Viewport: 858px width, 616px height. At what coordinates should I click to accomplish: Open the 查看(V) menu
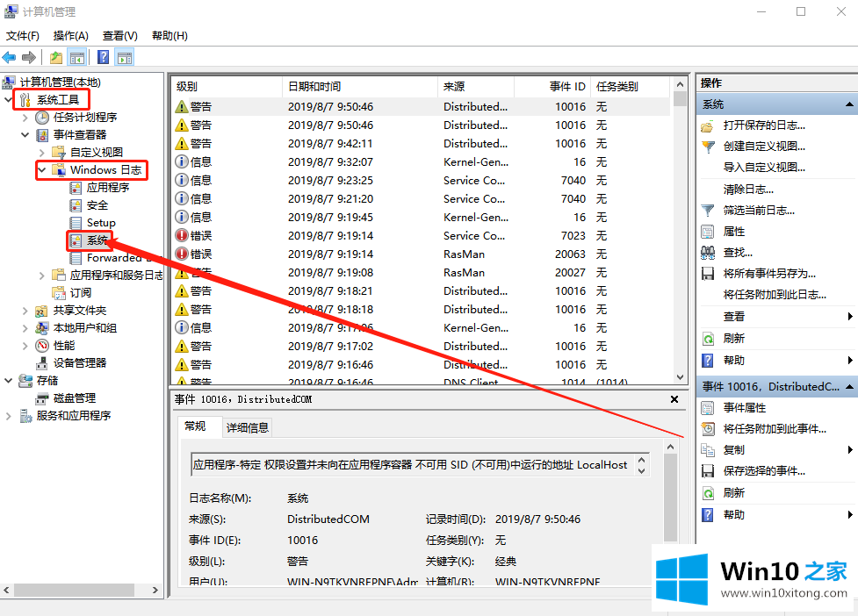119,36
